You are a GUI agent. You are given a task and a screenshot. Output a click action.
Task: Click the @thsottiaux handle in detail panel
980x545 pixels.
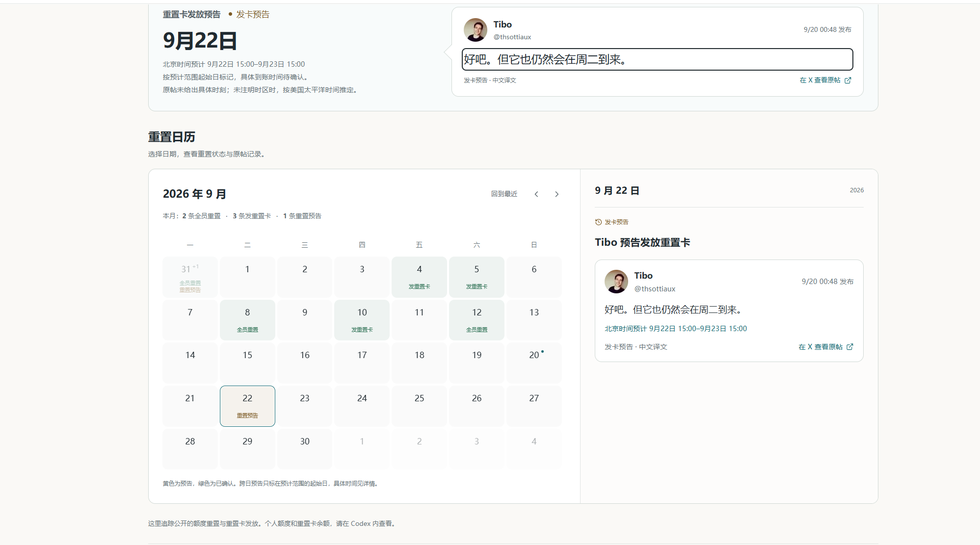655,289
